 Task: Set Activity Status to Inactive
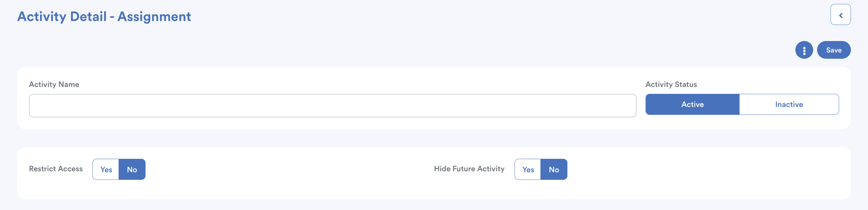tap(788, 104)
